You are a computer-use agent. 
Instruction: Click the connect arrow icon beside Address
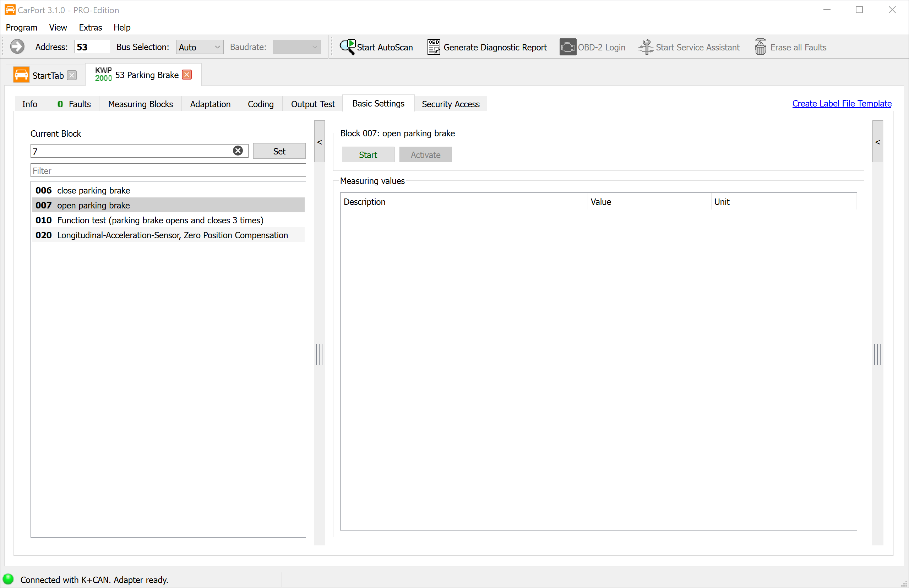click(17, 47)
